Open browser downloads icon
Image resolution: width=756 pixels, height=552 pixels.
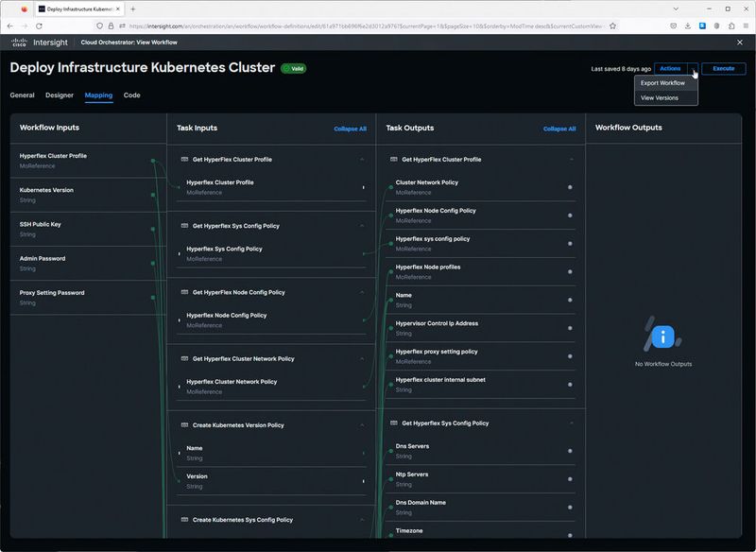pyautogui.click(x=688, y=26)
